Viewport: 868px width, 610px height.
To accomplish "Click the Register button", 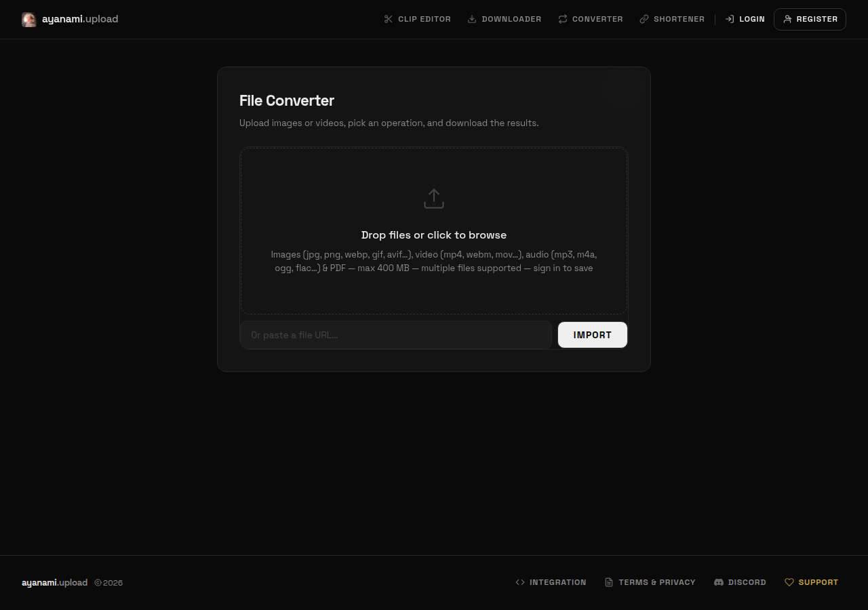I will [x=810, y=19].
